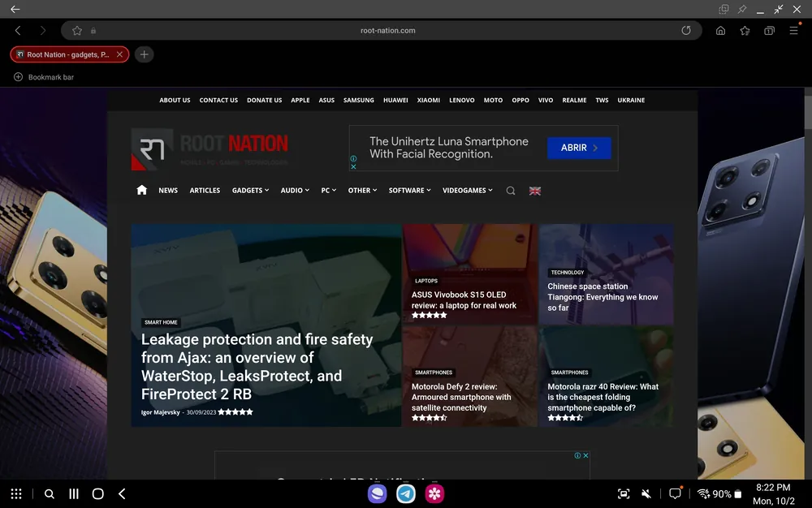This screenshot has height=508, width=812.
Task: Browse the APPLE category
Action: coord(300,101)
